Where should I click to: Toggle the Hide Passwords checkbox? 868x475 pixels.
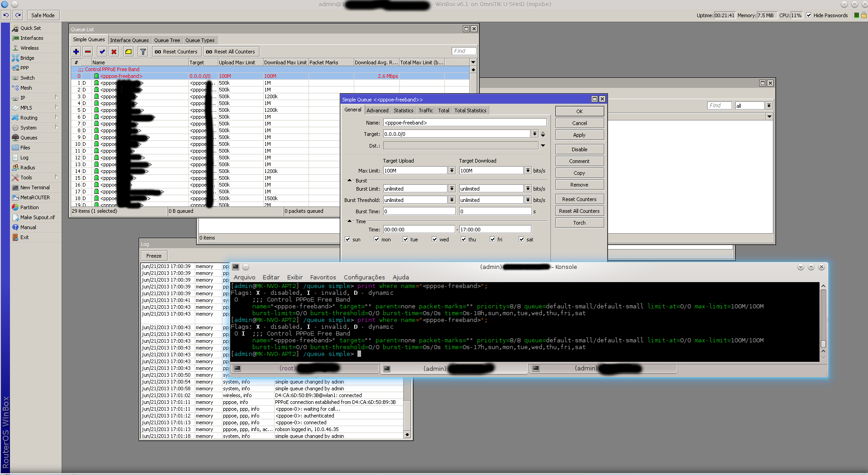809,15
